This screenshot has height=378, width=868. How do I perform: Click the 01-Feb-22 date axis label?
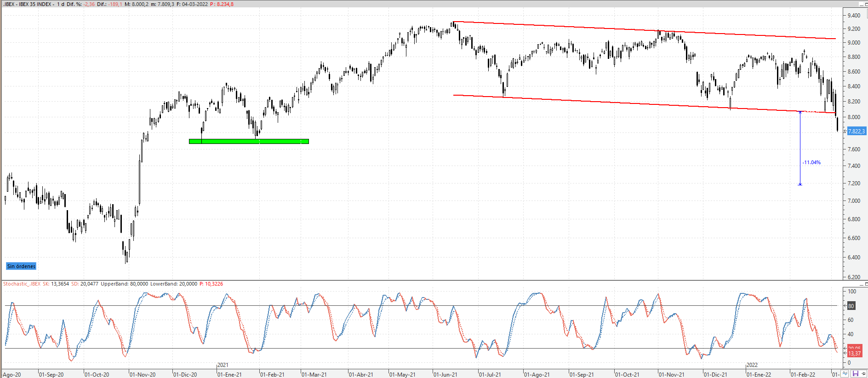tap(803, 374)
